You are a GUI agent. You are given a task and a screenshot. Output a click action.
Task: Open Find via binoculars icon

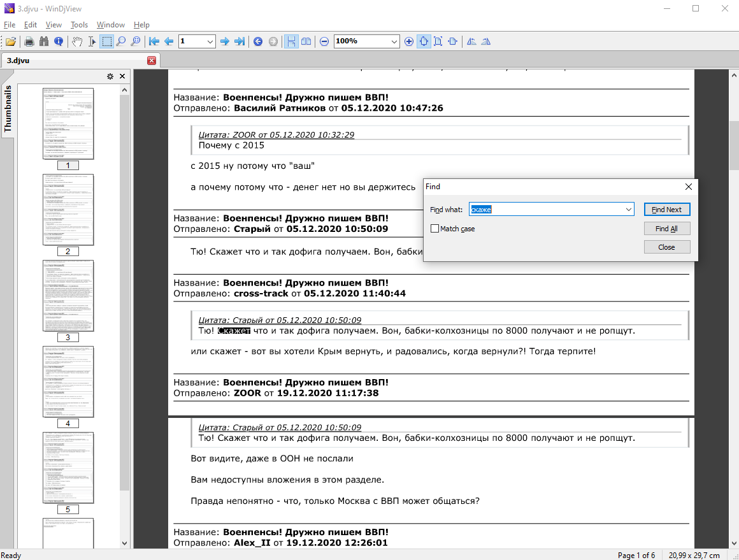(44, 41)
